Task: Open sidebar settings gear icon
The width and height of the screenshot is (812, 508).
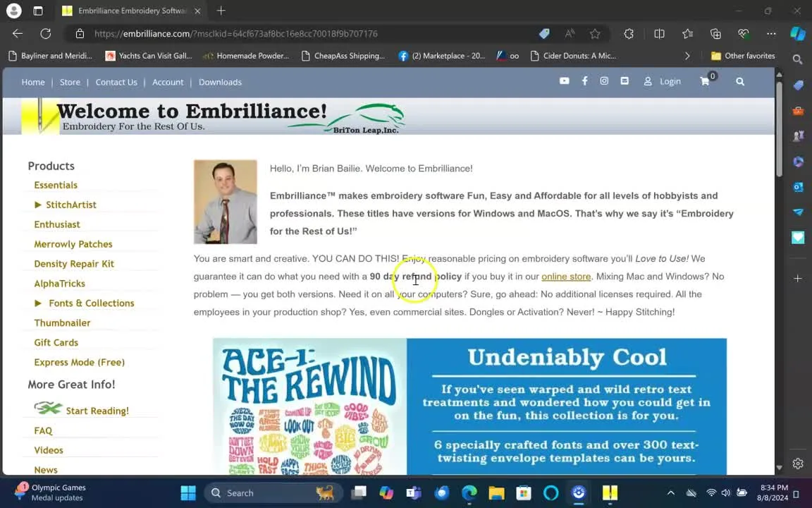Action: (x=798, y=464)
